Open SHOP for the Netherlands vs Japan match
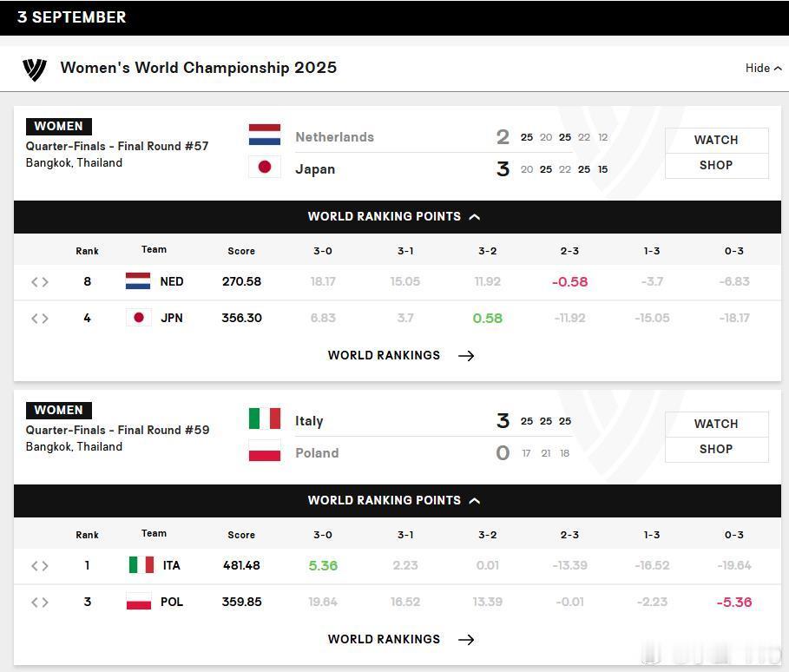 tap(717, 166)
